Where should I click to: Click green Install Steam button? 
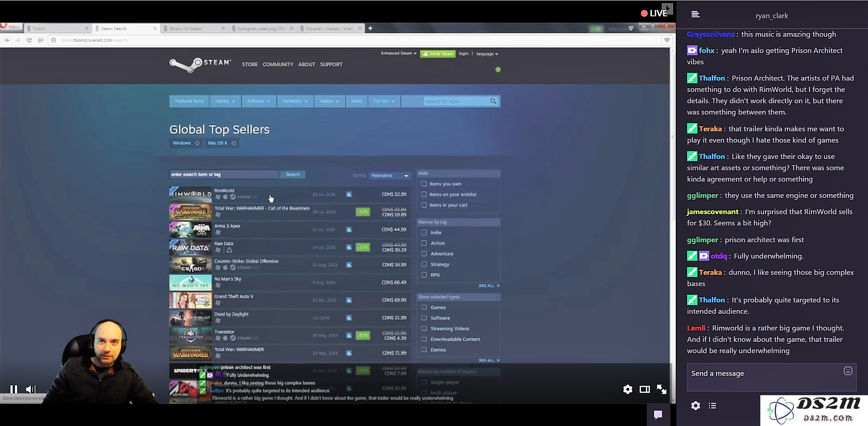click(437, 53)
